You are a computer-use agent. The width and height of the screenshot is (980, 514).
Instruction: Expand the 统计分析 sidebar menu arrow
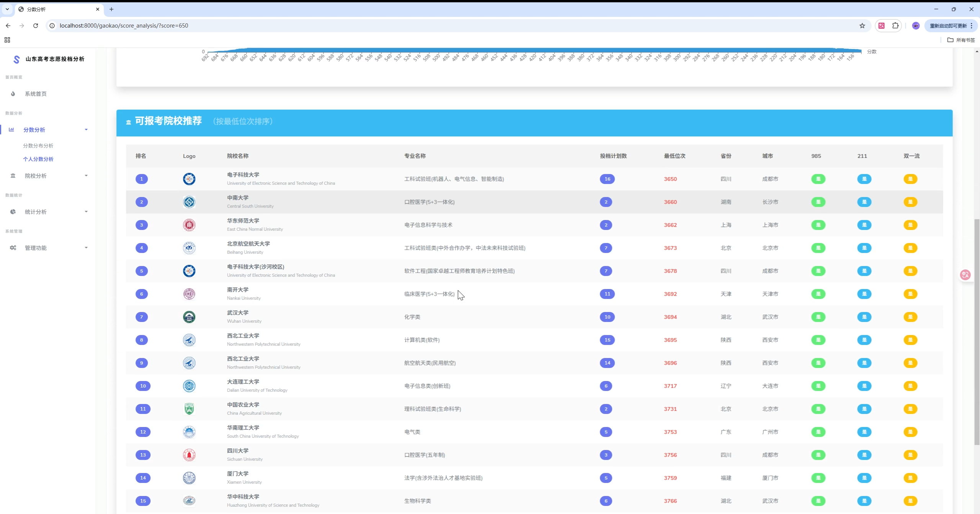click(x=86, y=212)
